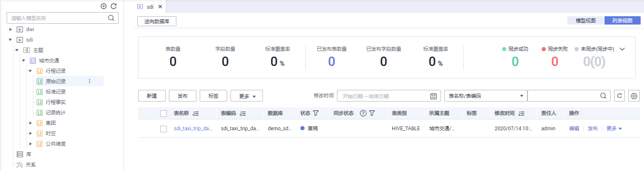Switch to 列表视图 view

(622, 20)
